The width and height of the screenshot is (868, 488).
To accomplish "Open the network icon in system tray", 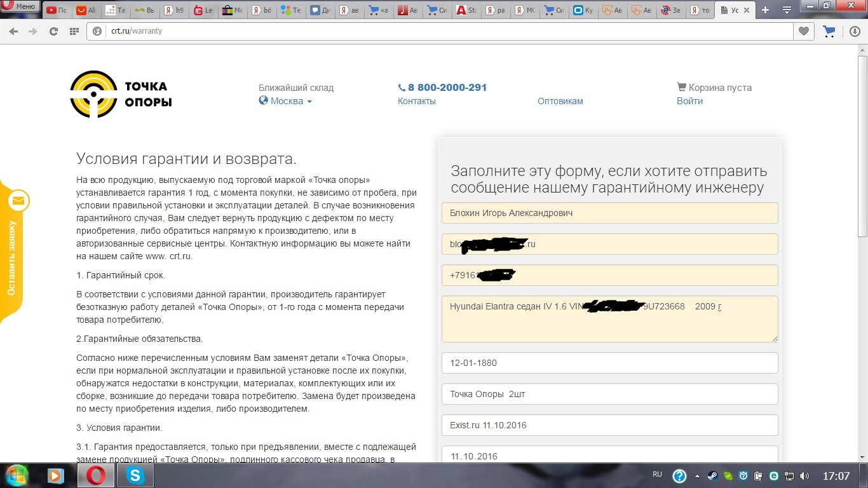I will pyautogui.click(x=790, y=476).
